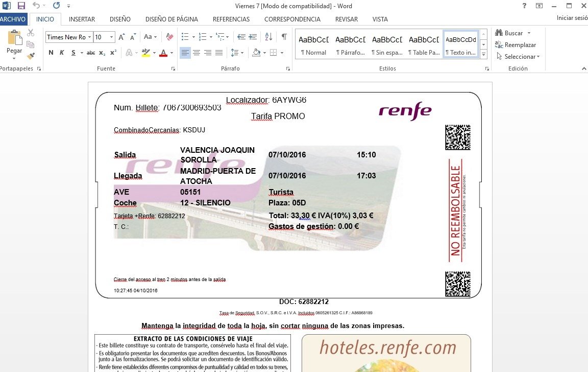Click Buscar to find text
Viewport: 588px width, 372px height.
(509, 33)
